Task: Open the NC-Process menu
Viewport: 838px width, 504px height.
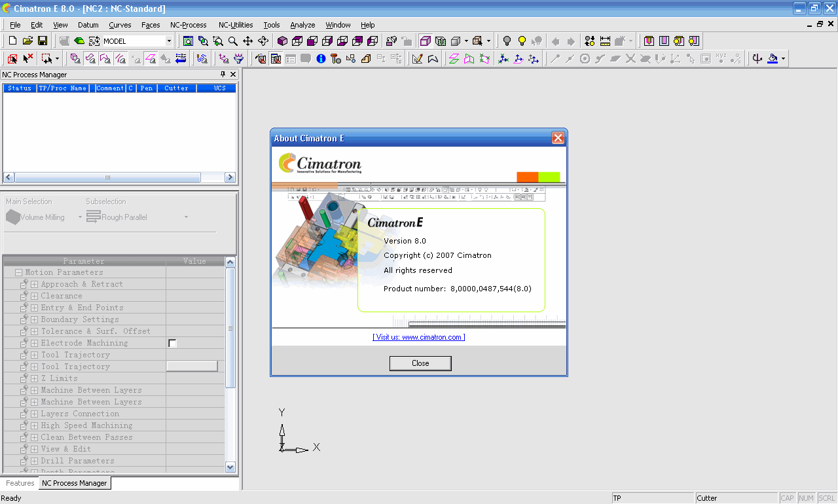Action: pyautogui.click(x=189, y=25)
